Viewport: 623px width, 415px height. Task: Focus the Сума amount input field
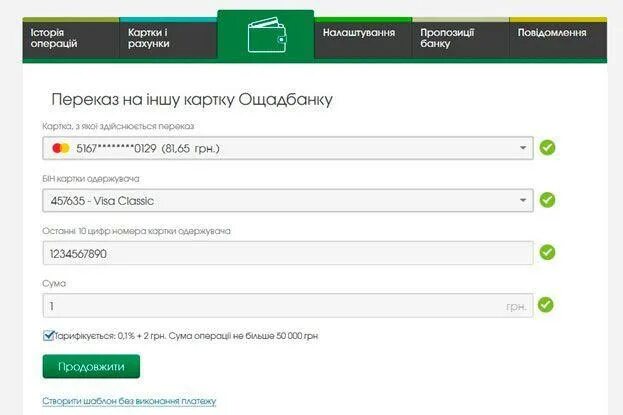click(x=288, y=305)
